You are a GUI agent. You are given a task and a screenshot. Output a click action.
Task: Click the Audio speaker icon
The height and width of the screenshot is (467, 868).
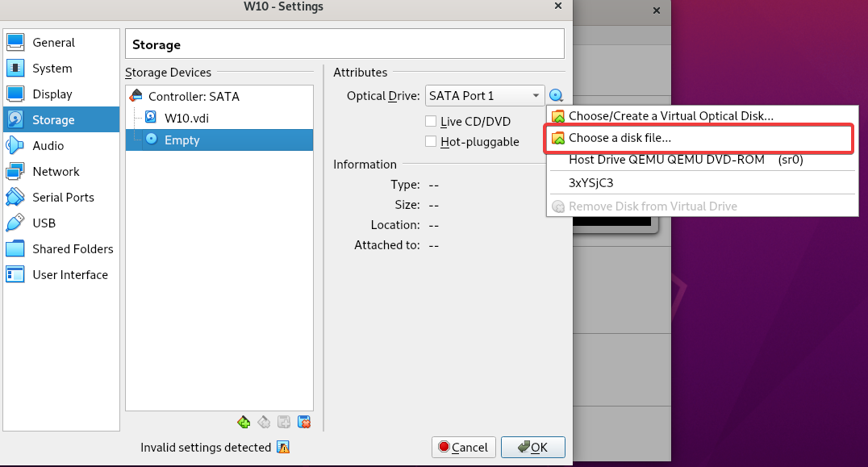click(15, 145)
